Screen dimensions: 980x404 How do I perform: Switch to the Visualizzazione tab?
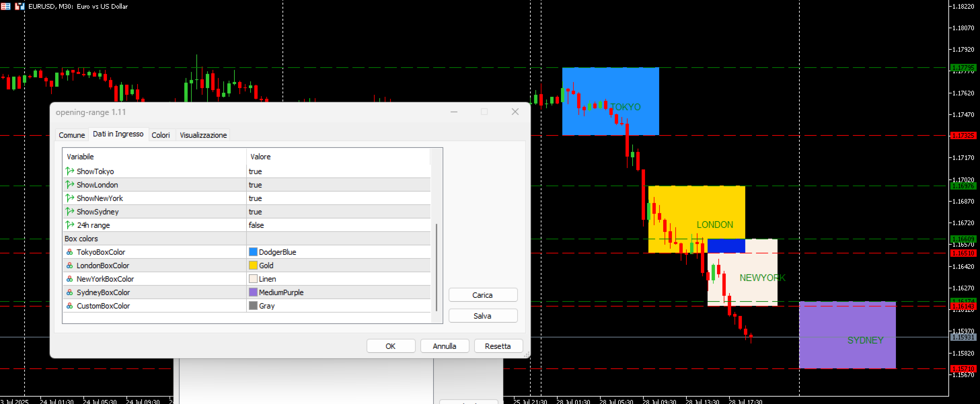pyautogui.click(x=203, y=135)
